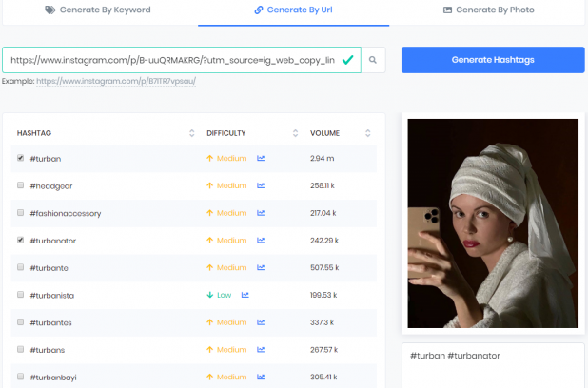The width and height of the screenshot is (588, 388).
Task: Sort table by VOLUME column arrows
Action: [368, 133]
